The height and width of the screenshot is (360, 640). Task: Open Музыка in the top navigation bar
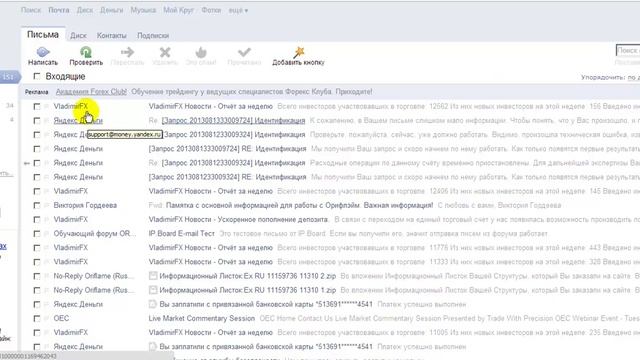143,10
